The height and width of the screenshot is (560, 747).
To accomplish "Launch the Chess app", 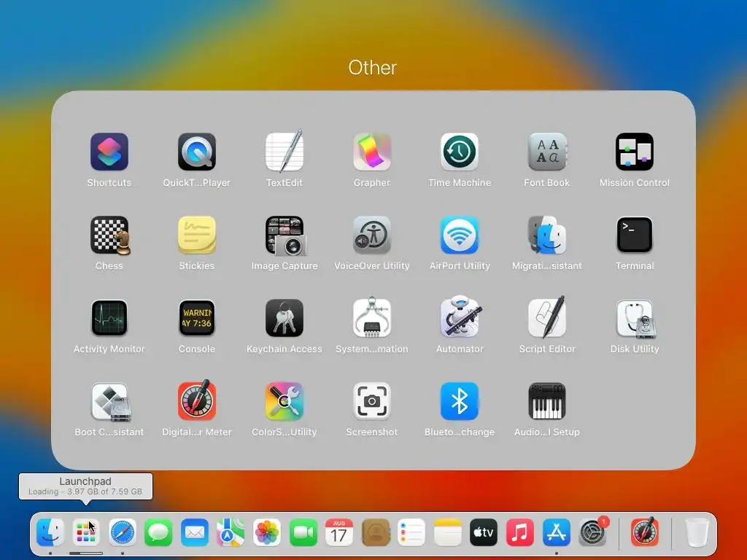I will 110,236.
